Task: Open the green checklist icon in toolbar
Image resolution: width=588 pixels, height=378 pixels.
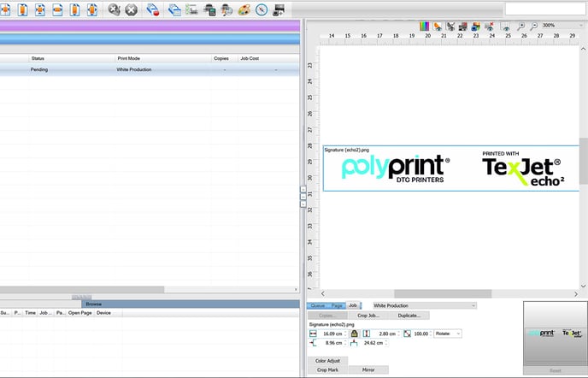Action: [x=191, y=9]
